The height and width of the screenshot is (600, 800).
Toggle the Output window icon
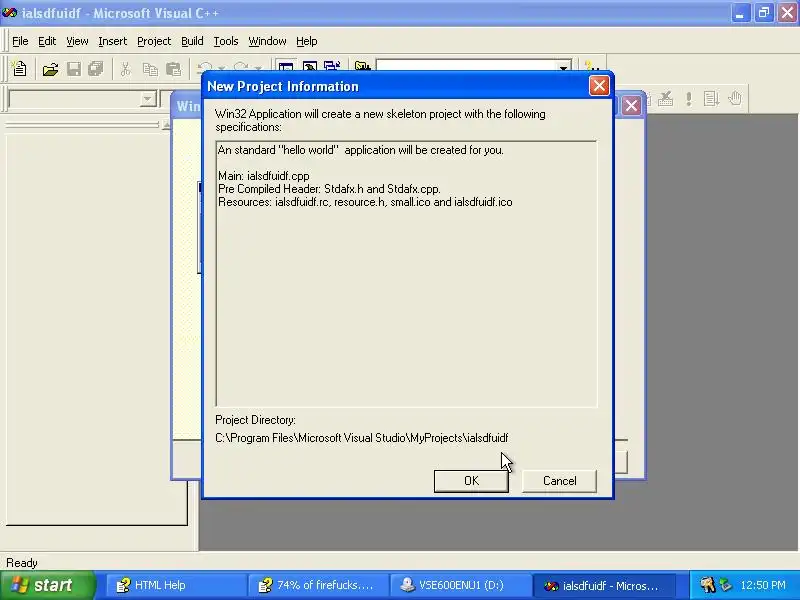[x=309, y=66]
